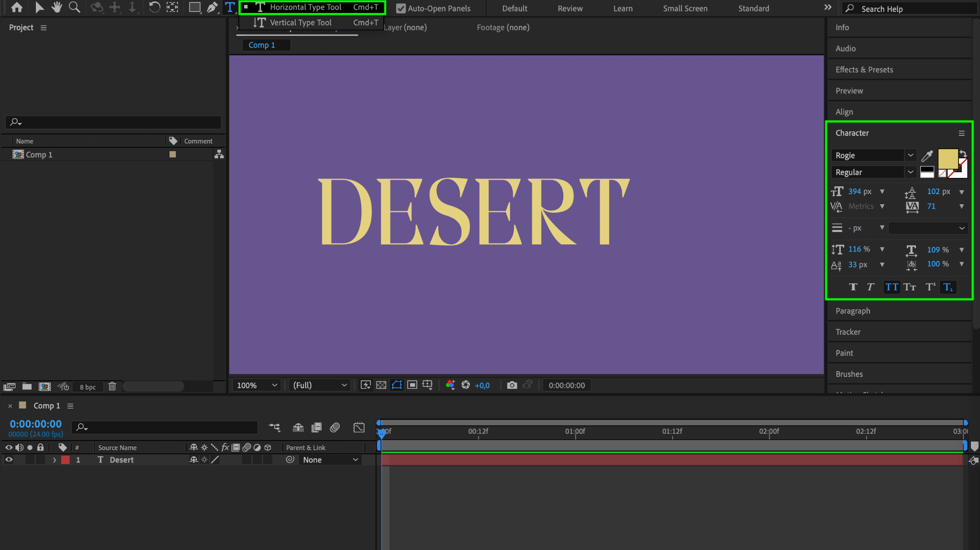This screenshot has width=980, height=550.
Task: Take a snapshot with camera icon
Action: click(x=512, y=385)
